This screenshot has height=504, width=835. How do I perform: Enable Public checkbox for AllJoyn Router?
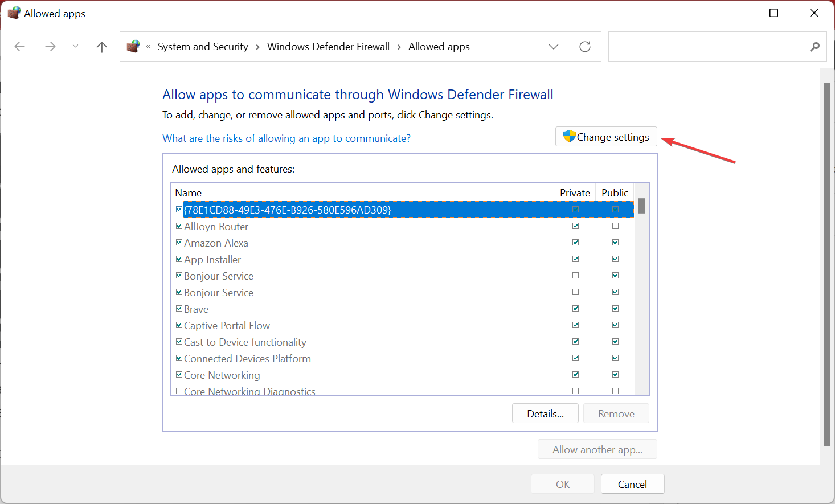point(615,226)
